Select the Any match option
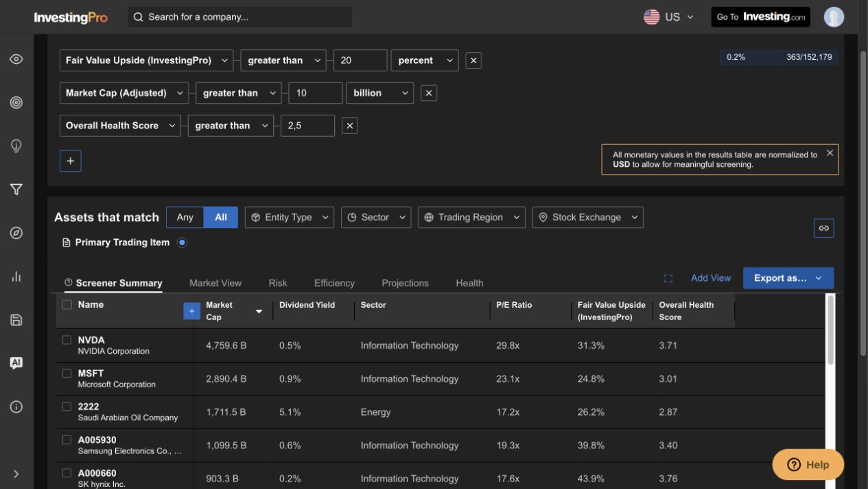 tap(185, 217)
